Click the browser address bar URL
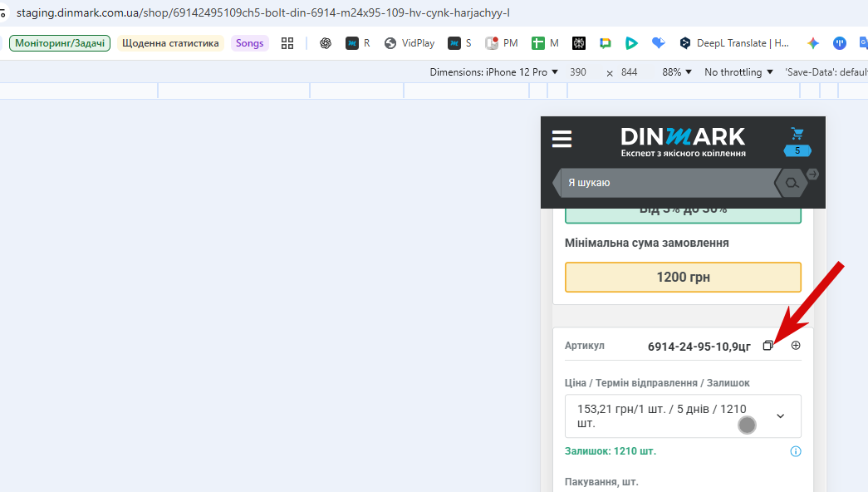This screenshot has width=868, height=492. click(263, 12)
